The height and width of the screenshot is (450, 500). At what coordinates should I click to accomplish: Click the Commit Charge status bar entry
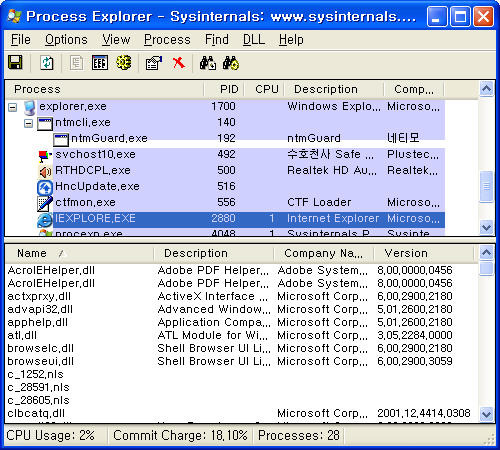coord(180,436)
